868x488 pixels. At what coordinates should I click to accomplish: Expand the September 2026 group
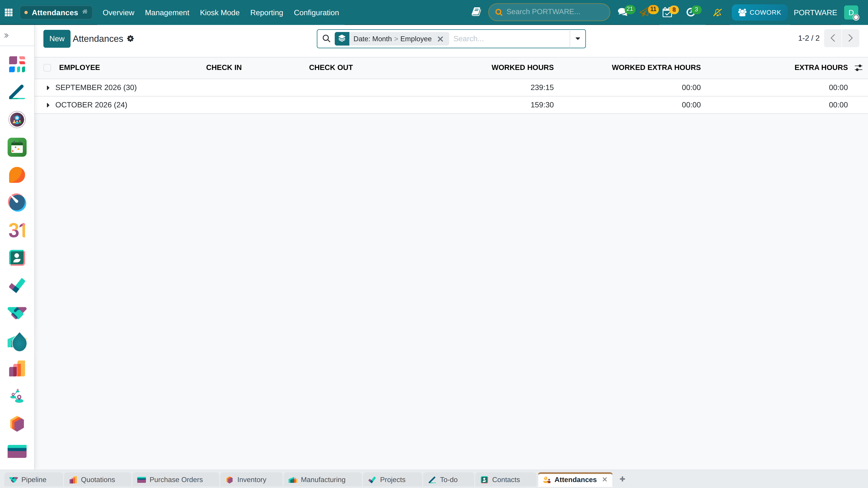coord(48,88)
